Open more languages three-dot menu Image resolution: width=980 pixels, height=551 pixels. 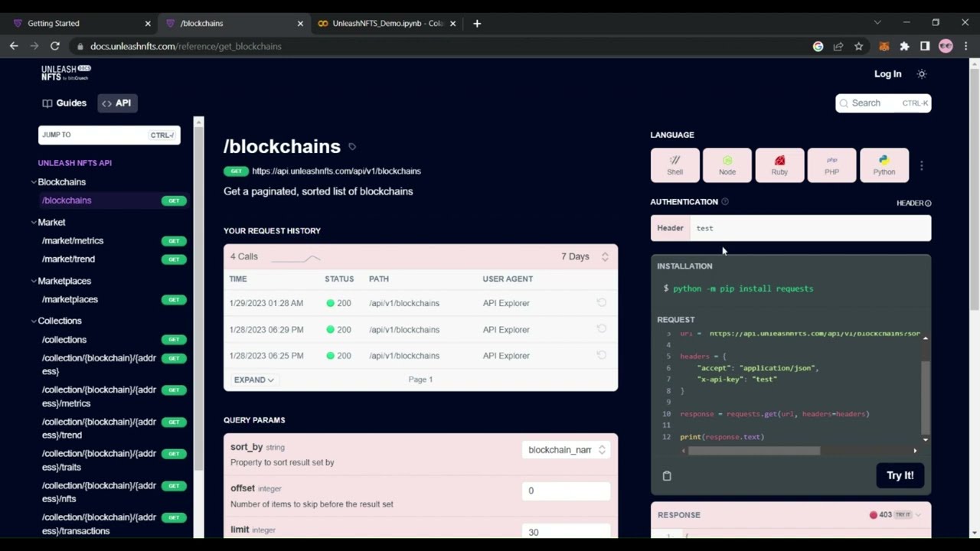(922, 165)
